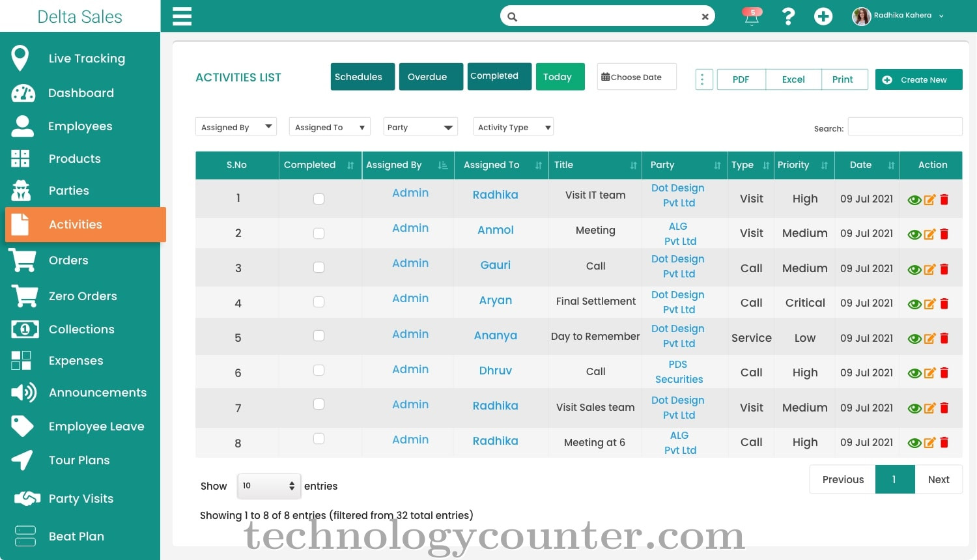Go to the Previous page
The image size is (977, 560).
[843, 479]
